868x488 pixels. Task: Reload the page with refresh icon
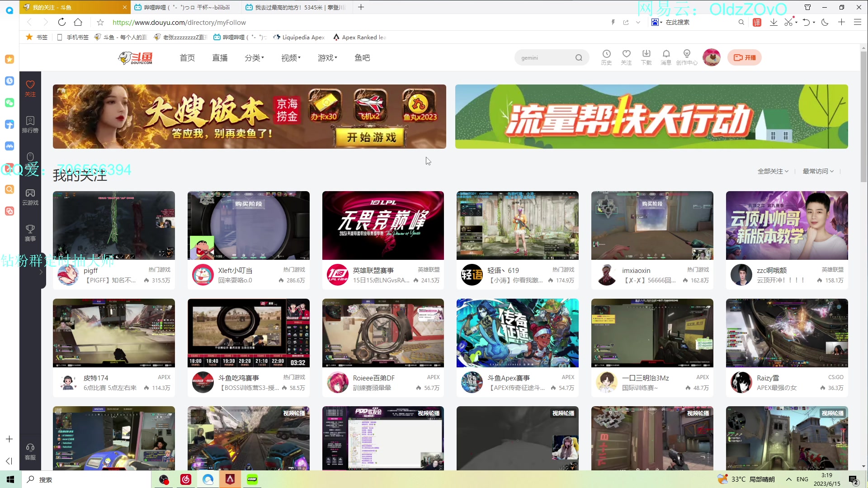(62, 22)
